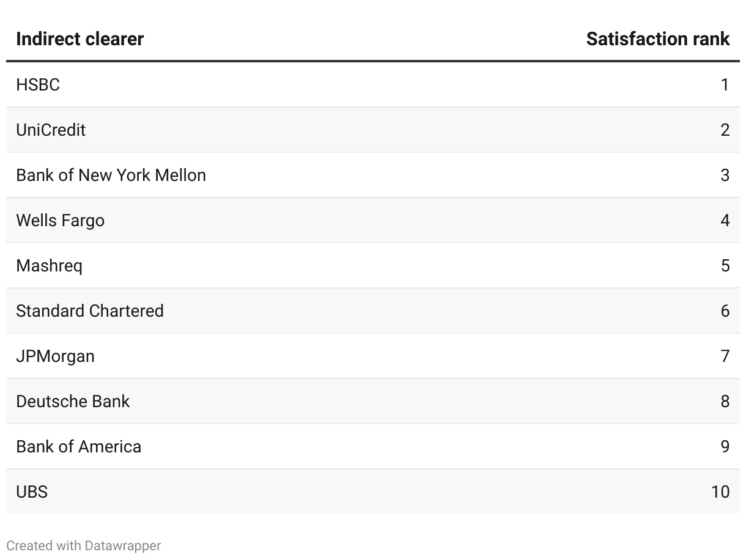Viewport: 746px width, 560px height.
Task: Select the HSBC row name
Action: pyautogui.click(x=38, y=84)
